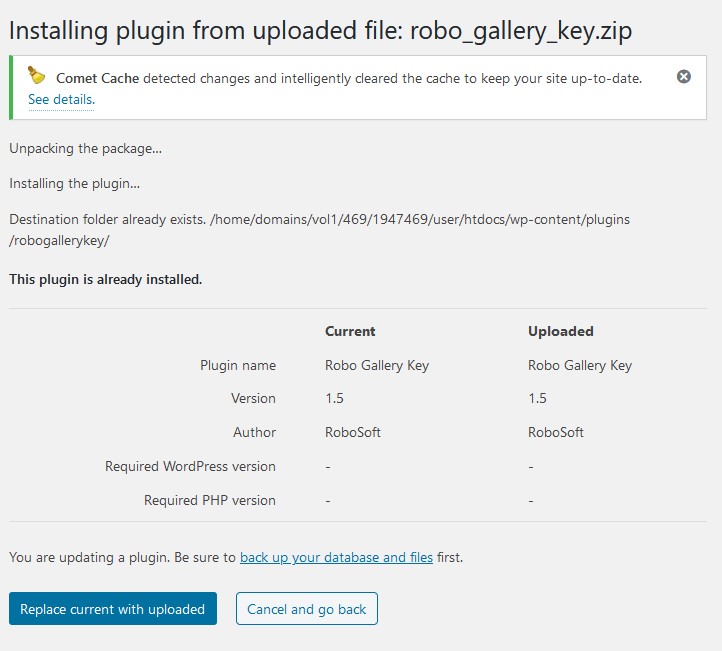The image size is (722, 651).
Task: Select the page heading with robo_gallery_key.zip
Action: (x=320, y=31)
